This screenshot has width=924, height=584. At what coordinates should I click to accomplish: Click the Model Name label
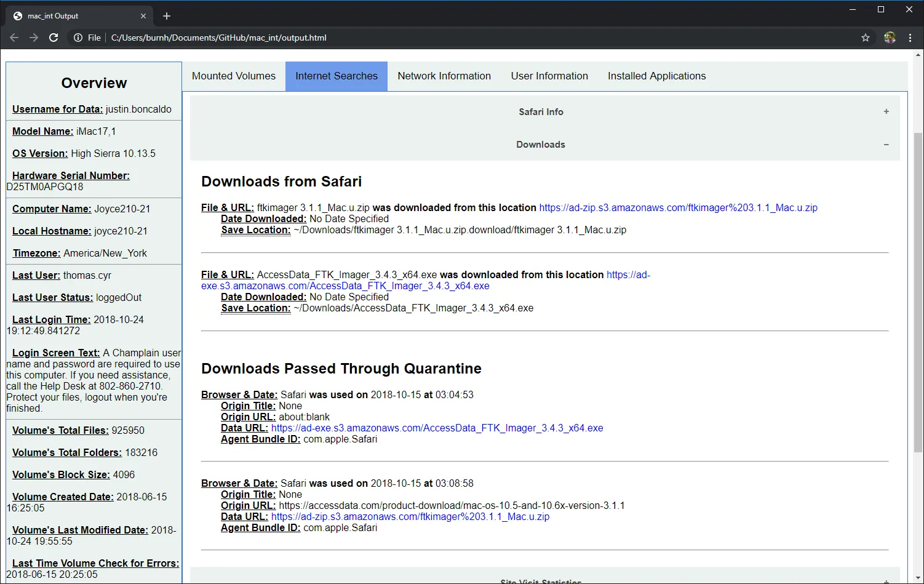click(42, 132)
